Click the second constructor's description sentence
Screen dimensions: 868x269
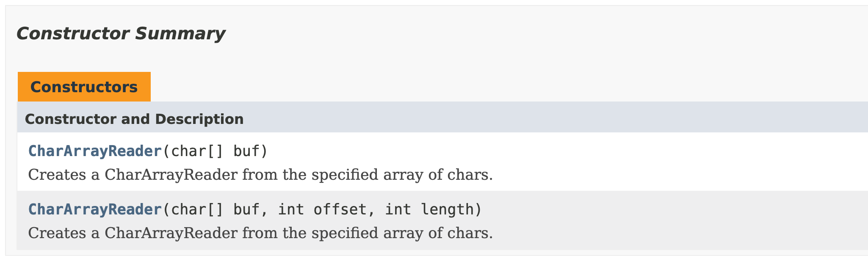[x=260, y=233]
